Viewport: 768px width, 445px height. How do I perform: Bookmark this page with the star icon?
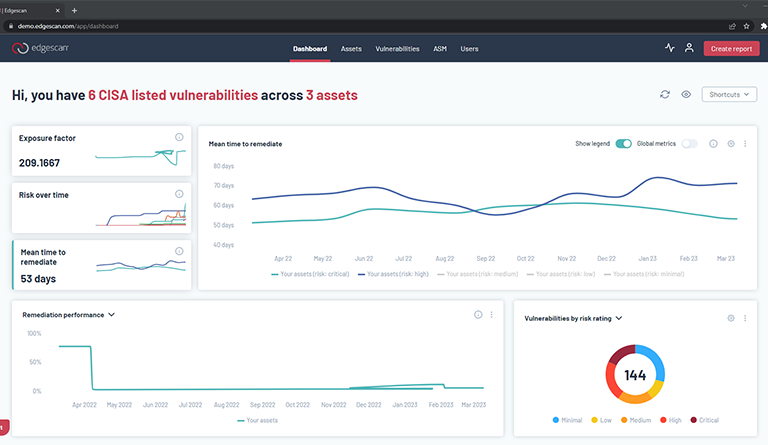tap(746, 26)
